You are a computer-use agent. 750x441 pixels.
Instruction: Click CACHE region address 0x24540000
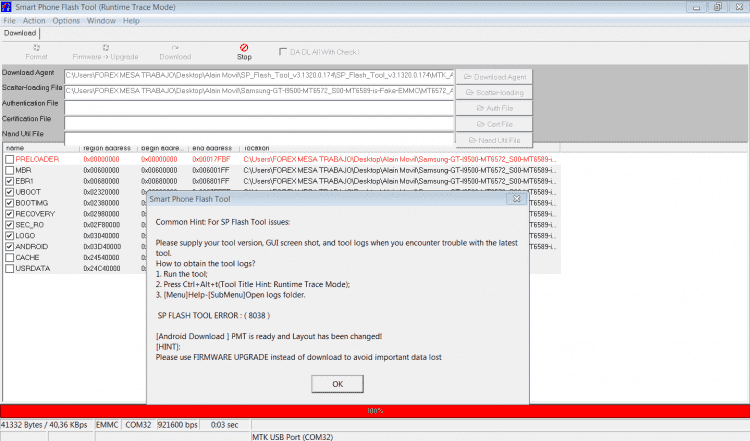pos(101,257)
